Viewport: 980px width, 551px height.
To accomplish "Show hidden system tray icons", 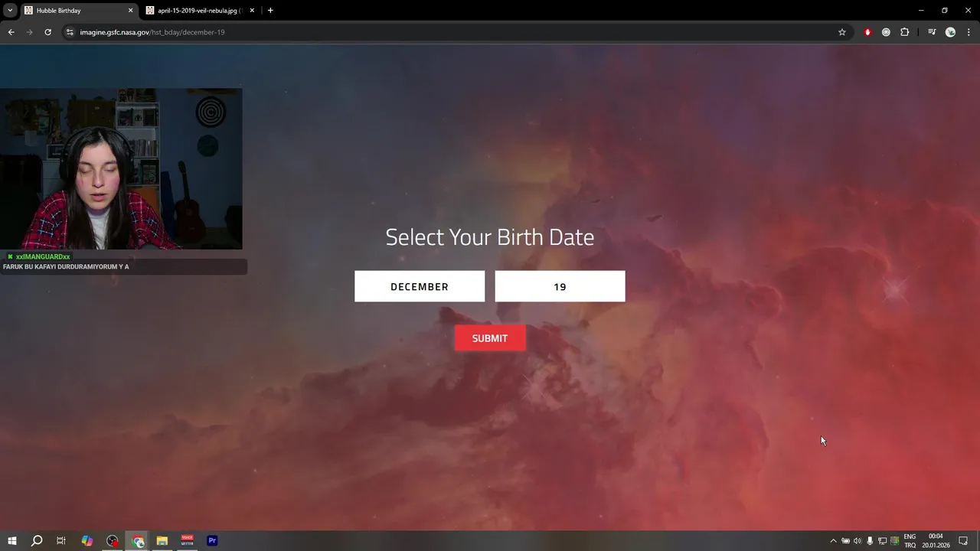I will pos(833,541).
